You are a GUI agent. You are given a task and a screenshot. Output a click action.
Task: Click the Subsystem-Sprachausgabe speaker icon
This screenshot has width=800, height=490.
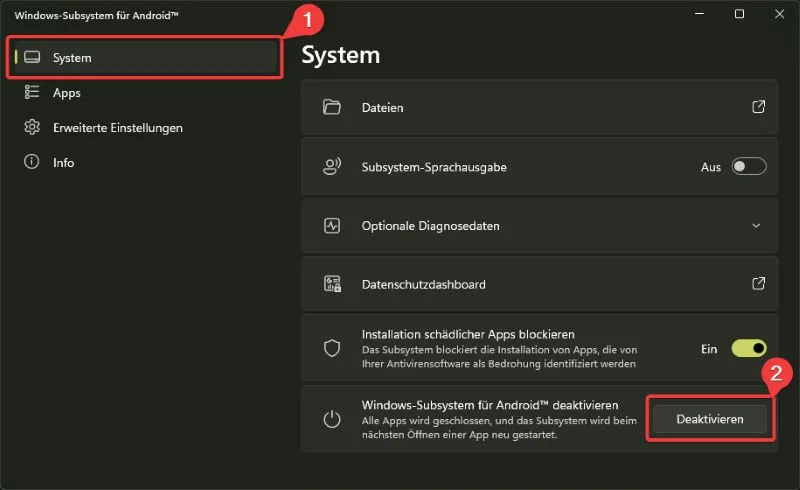(x=332, y=166)
